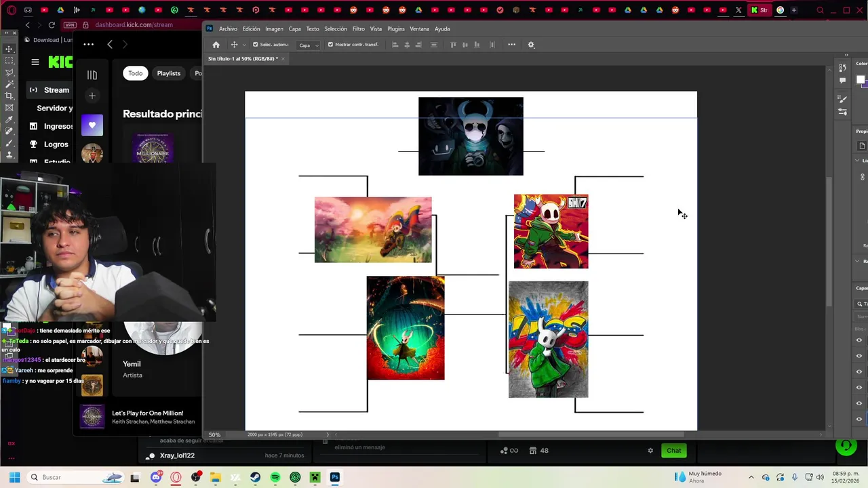868x488 pixels.
Task: Go back with Spotify left chevron
Action: 110,44
